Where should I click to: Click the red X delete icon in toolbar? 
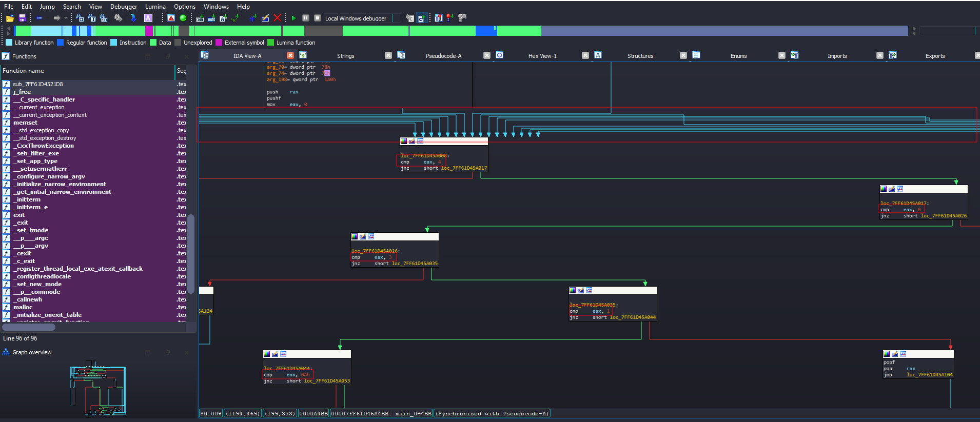tap(277, 18)
